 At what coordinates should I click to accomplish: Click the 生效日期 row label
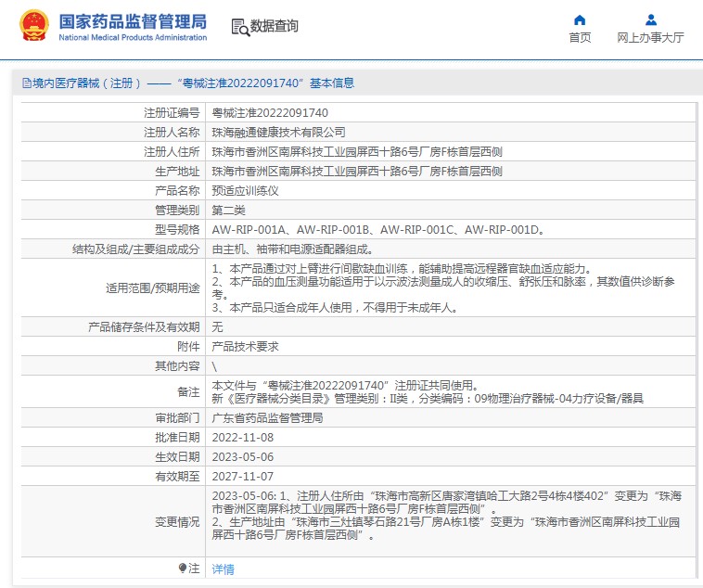point(177,457)
